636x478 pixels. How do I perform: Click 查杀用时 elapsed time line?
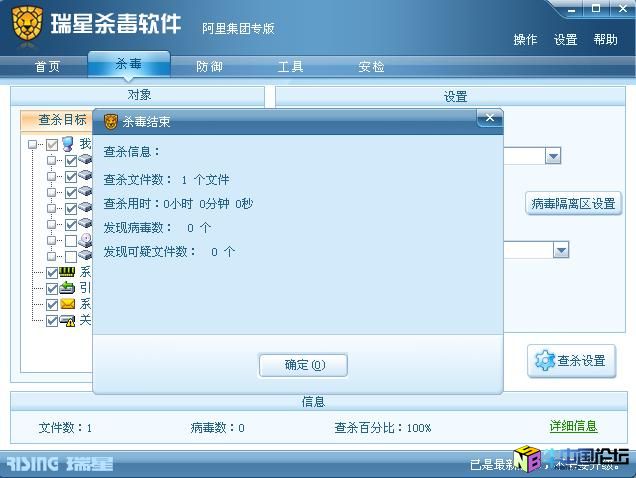tap(178, 204)
